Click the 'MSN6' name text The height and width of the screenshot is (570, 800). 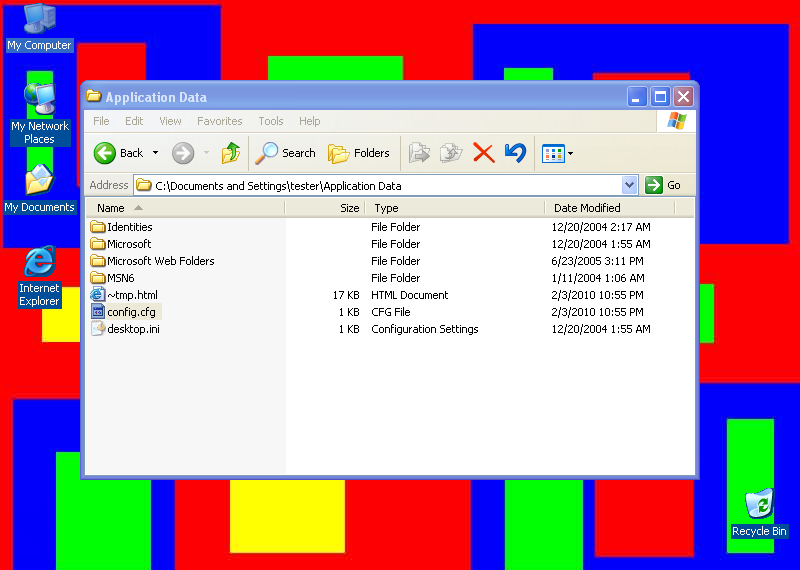click(121, 278)
